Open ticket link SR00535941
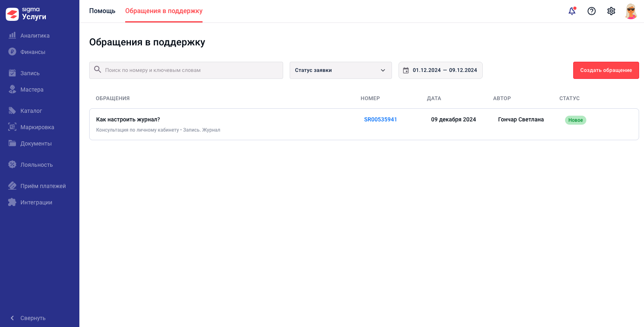This screenshot has height=327, width=644. pyautogui.click(x=381, y=119)
